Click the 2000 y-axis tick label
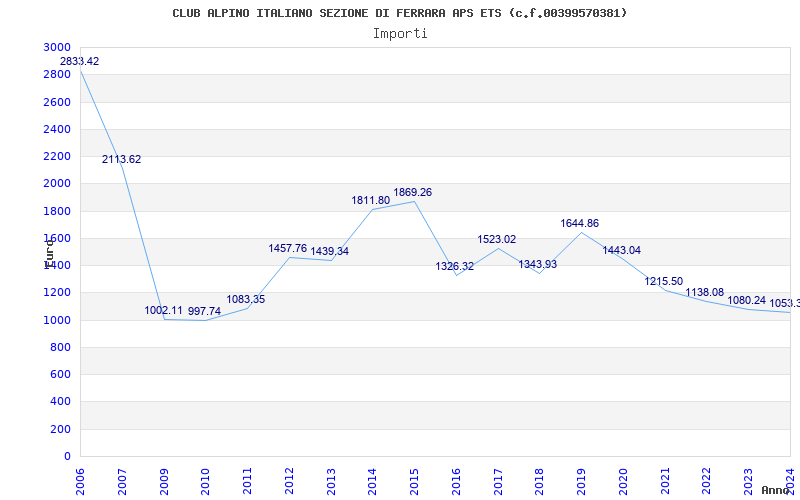The width and height of the screenshot is (800, 500). tap(57, 184)
